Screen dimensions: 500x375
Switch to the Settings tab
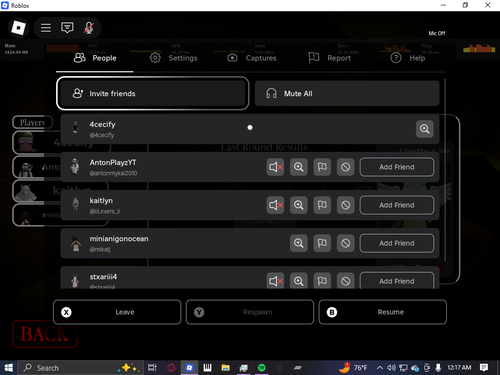(x=173, y=58)
